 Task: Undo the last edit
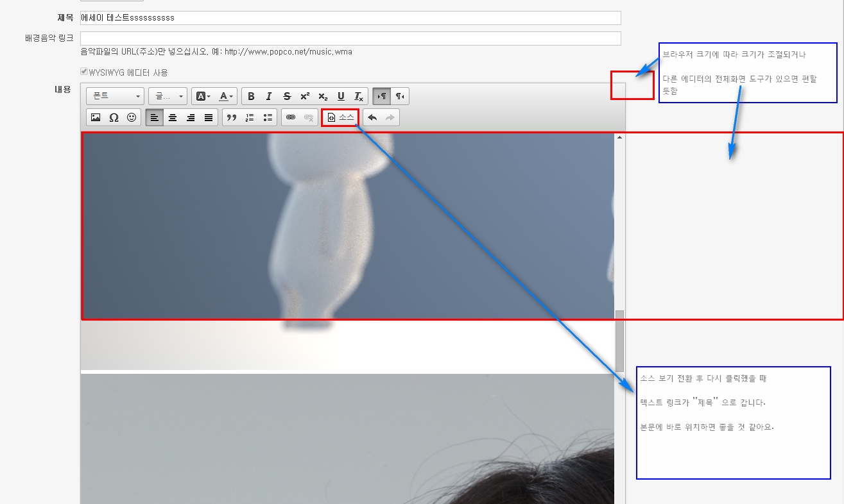[x=372, y=117]
